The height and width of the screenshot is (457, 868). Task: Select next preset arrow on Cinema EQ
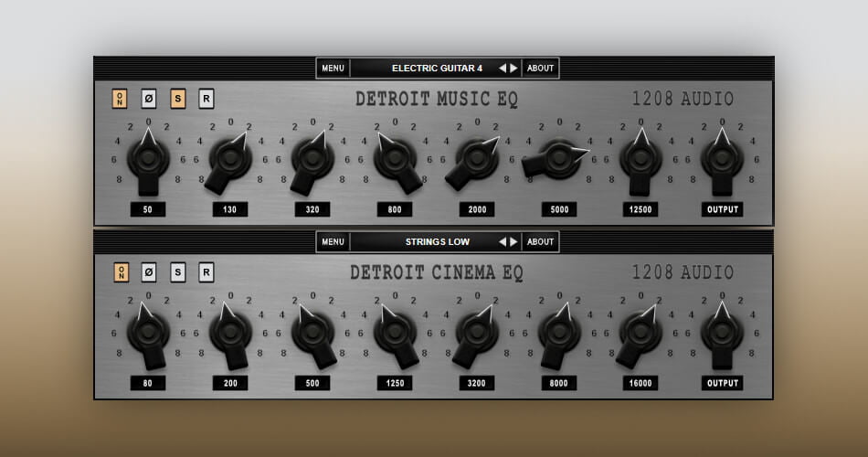(513, 241)
